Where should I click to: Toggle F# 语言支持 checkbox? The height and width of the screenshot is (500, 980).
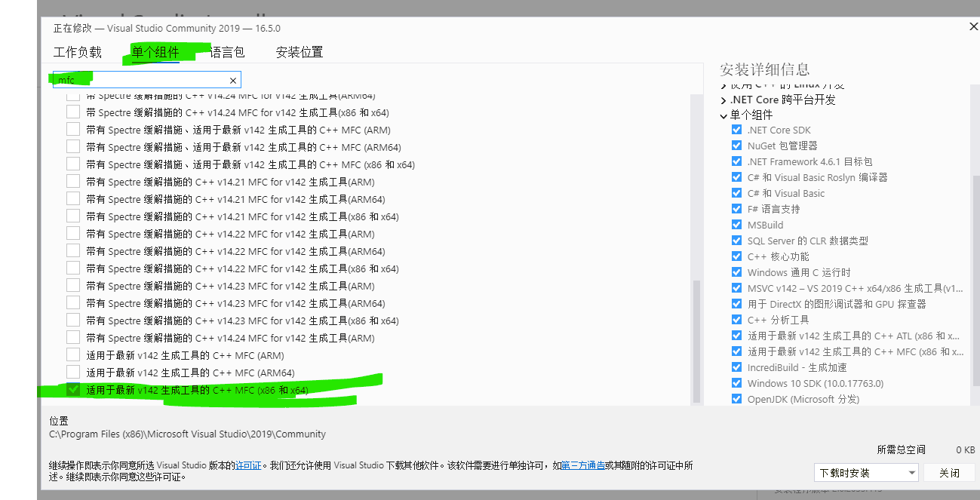pos(736,209)
